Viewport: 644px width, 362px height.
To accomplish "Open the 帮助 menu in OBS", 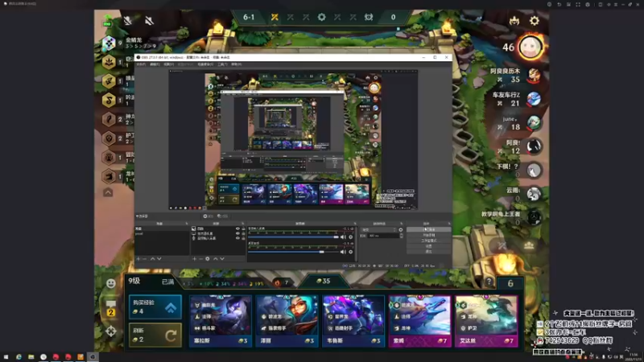I will [236, 64].
